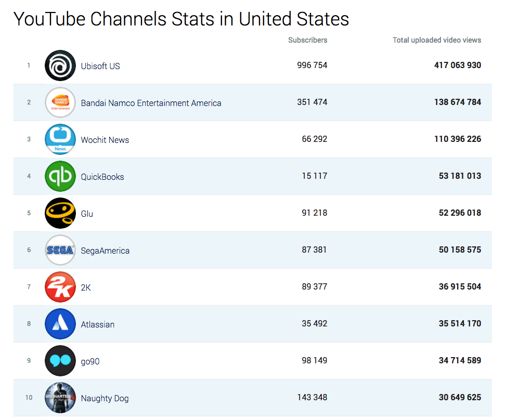The width and height of the screenshot is (507, 420).
Task: Open the Ubisoft US channel link
Action: tap(100, 66)
